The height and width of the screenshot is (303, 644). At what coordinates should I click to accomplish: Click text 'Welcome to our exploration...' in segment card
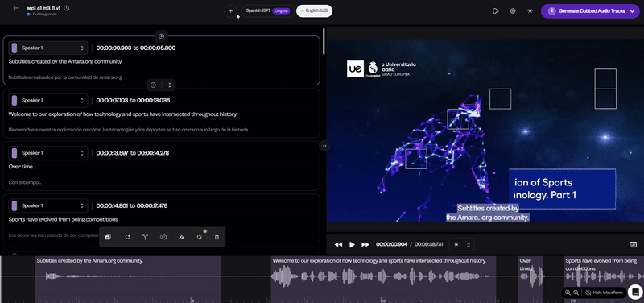pyautogui.click(x=123, y=114)
